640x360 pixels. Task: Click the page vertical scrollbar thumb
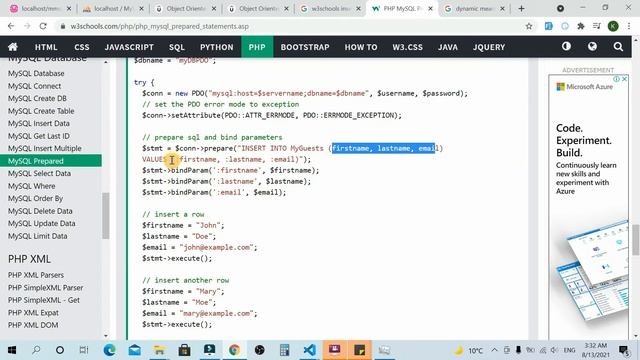636,240
